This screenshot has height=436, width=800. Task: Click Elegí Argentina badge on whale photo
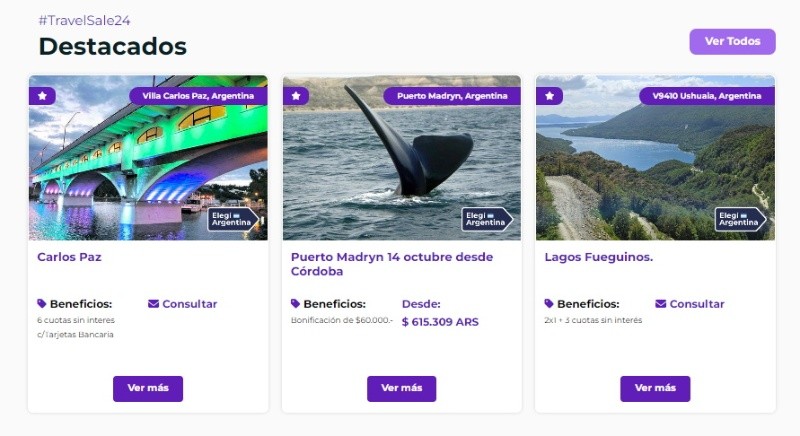click(x=487, y=219)
